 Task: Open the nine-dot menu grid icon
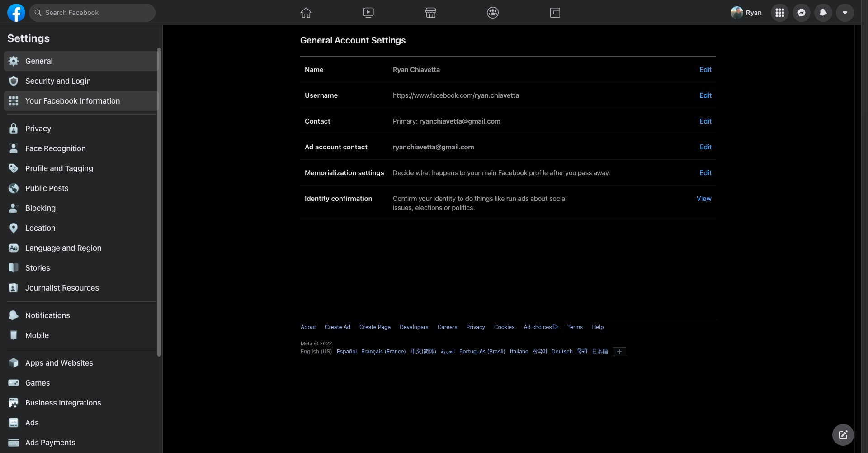tap(780, 13)
